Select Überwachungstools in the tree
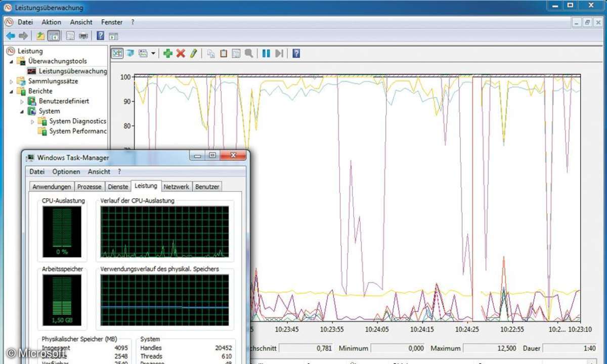Image resolution: width=607 pixels, height=364 pixels. (58, 61)
